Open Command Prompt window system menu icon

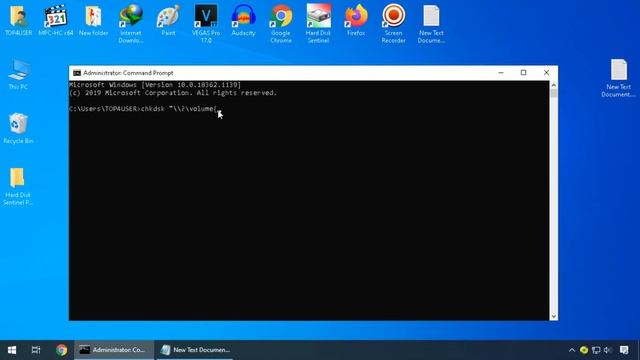(x=77, y=73)
